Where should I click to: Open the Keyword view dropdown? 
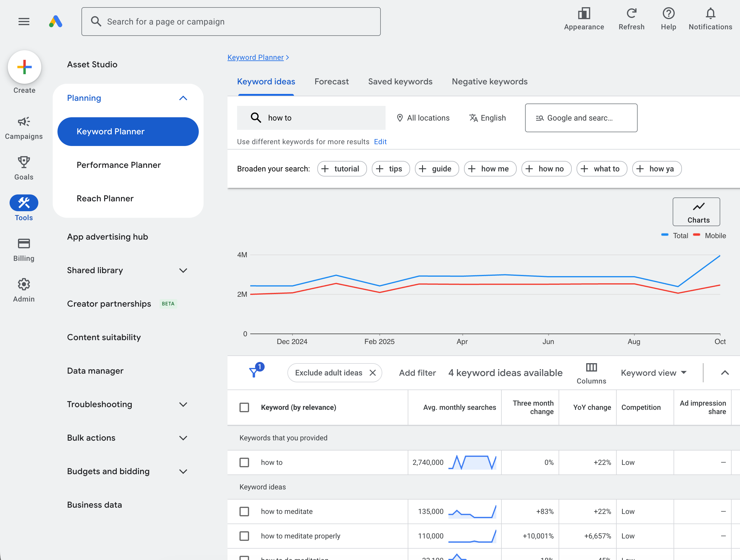coord(654,373)
